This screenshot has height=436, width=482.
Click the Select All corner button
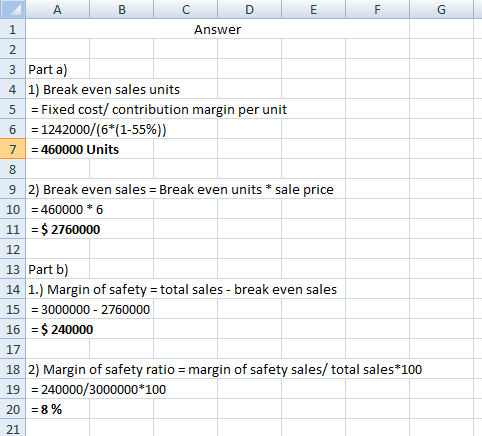point(13,9)
